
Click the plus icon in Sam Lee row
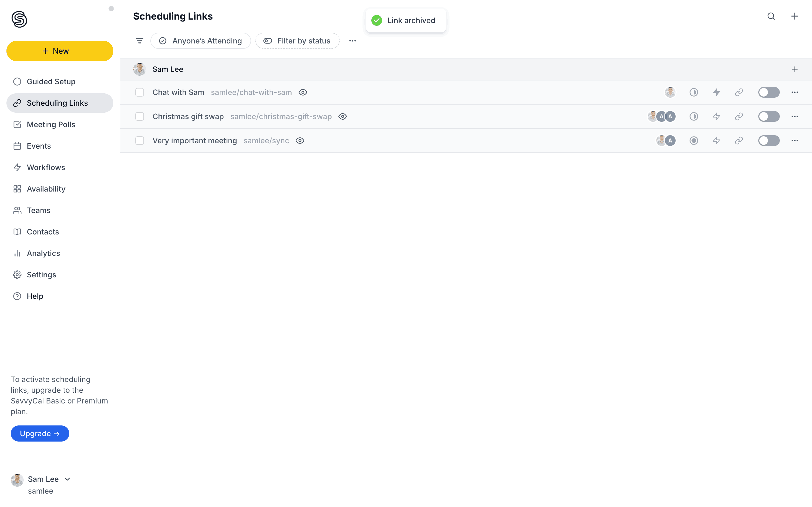[794, 69]
